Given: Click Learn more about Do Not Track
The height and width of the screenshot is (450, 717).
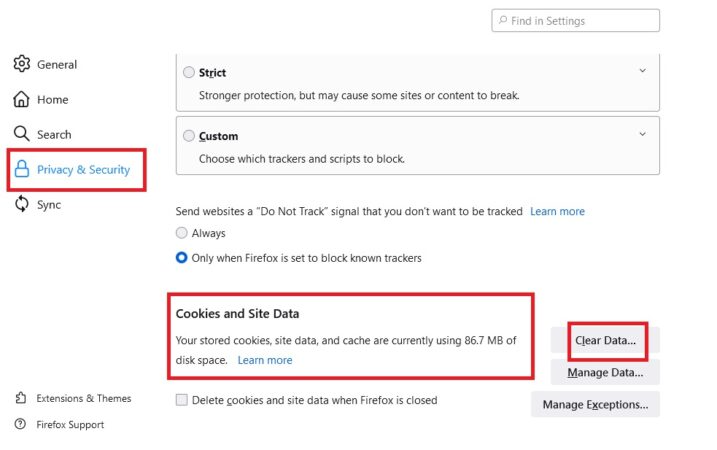Looking at the screenshot, I should click(x=557, y=211).
